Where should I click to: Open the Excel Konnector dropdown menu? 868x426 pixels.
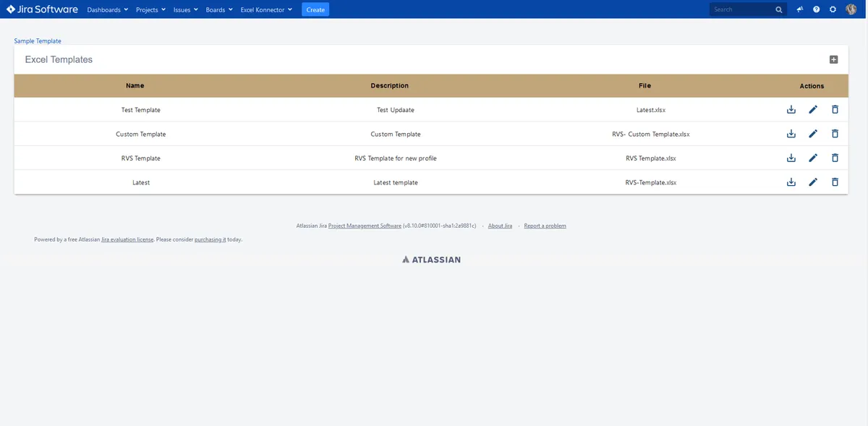266,9
